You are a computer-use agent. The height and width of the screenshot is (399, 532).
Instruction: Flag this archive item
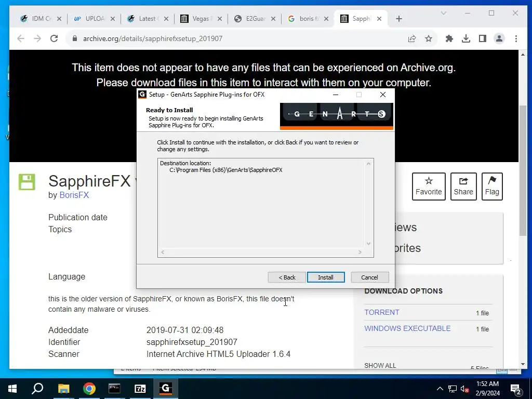492,187
